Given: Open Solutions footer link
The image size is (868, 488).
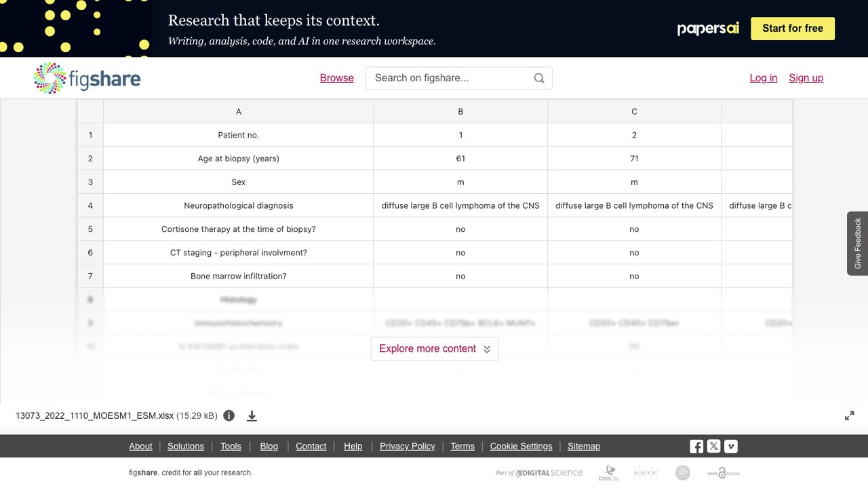Looking at the screenshot, I should (x=186, y=446).
